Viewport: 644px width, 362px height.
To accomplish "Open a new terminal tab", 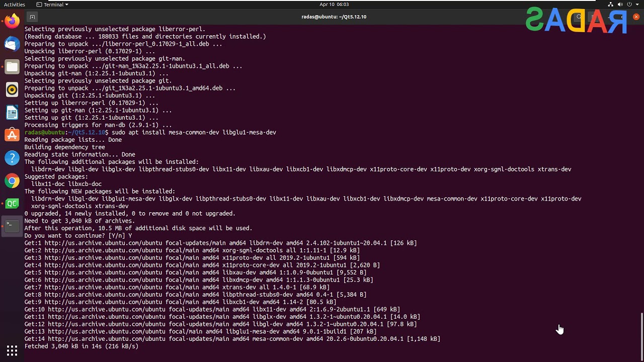I will click(x=32, y=17).
